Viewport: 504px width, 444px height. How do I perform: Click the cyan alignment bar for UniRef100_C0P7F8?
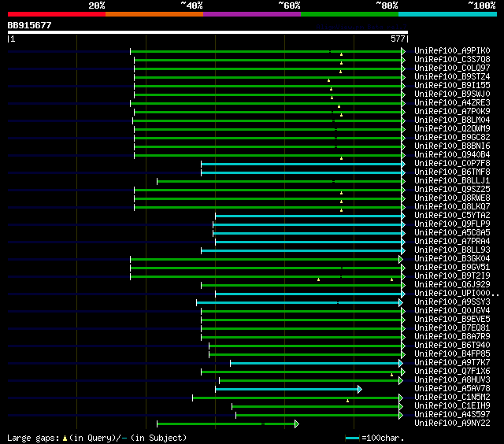[x=302, y=165]
